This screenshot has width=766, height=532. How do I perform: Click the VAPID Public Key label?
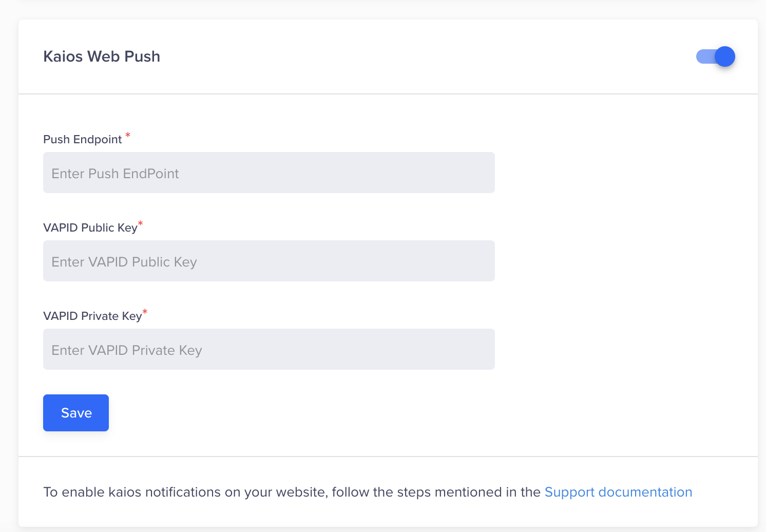tap(90, 227)
